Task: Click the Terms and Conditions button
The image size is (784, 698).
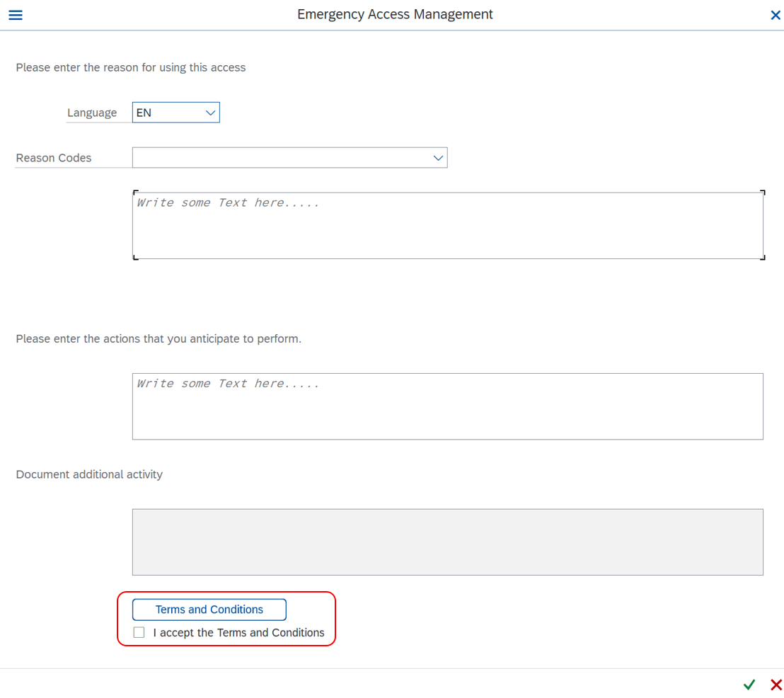Action: click(x=209, y=610)
